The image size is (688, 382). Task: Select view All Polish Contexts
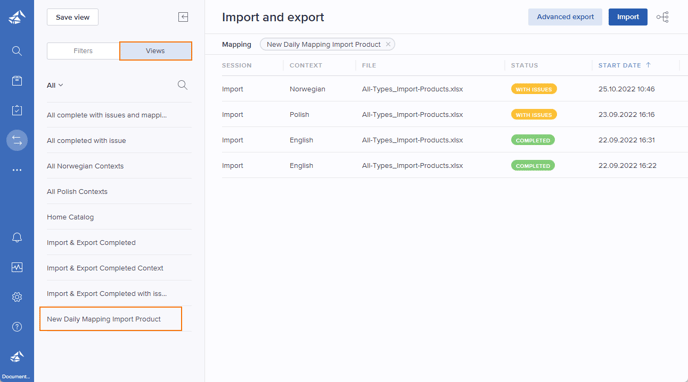(77, 191)
